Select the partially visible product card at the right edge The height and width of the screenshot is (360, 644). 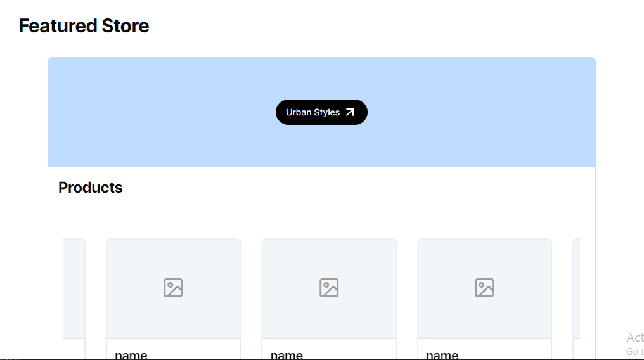click(576, 288)
